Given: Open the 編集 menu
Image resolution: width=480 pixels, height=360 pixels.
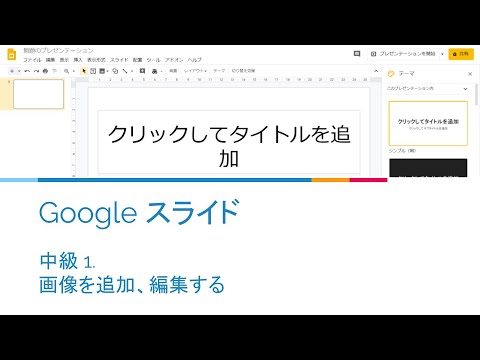Looking at the screenshot, I should [x=50, y=60].
